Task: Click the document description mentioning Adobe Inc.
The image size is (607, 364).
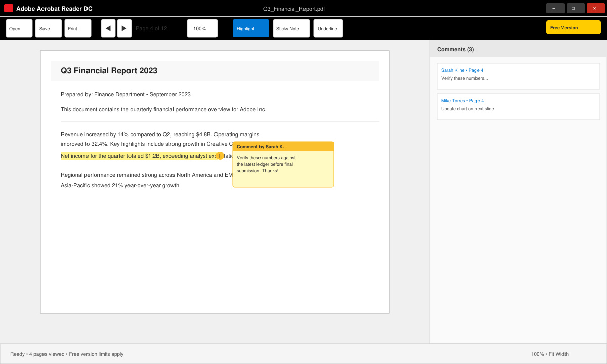Action: (163, 109)
